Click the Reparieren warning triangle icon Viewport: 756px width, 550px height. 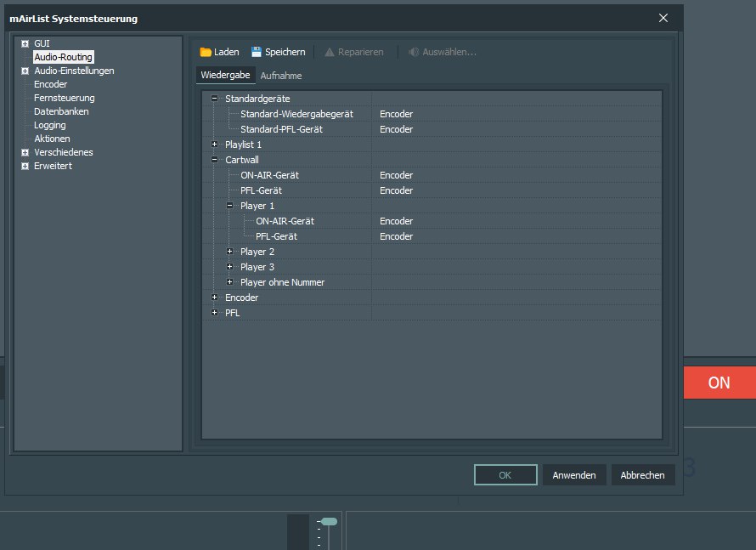pos(330,52)
